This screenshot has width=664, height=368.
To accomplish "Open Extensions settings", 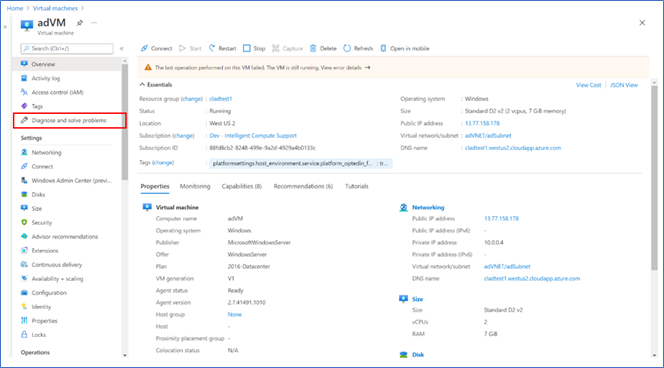I will pos(45,251).
